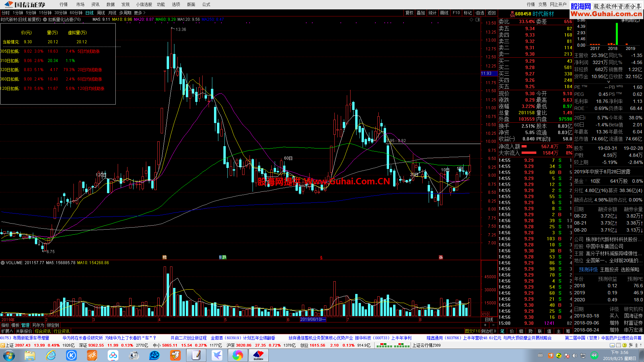Screen dimensions: 644x362
Task: Open the 行情 menu in the top-left menu bar
Action: [63, 4]
